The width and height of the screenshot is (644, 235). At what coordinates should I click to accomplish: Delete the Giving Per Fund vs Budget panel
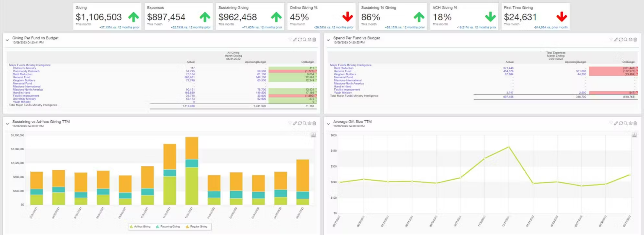coord(314,40)
